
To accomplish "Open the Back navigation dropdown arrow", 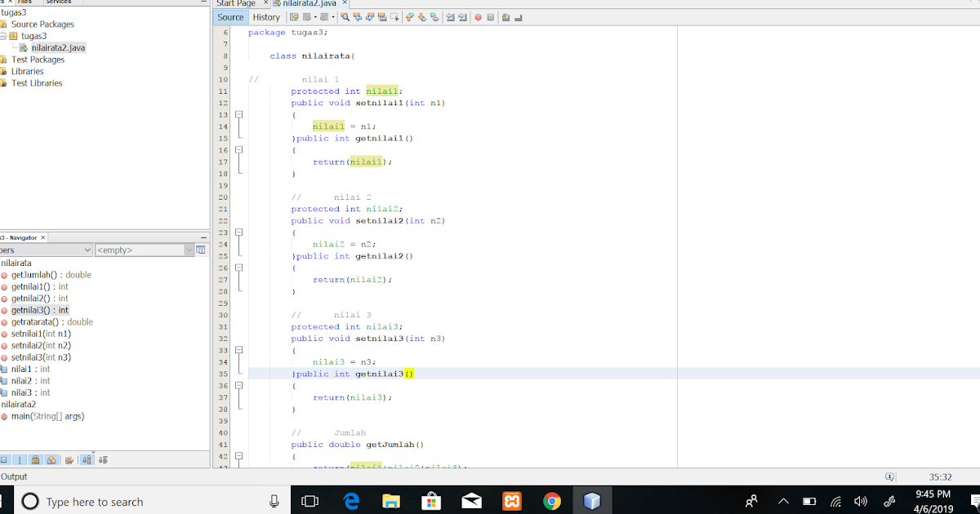I will click(314, 16).
